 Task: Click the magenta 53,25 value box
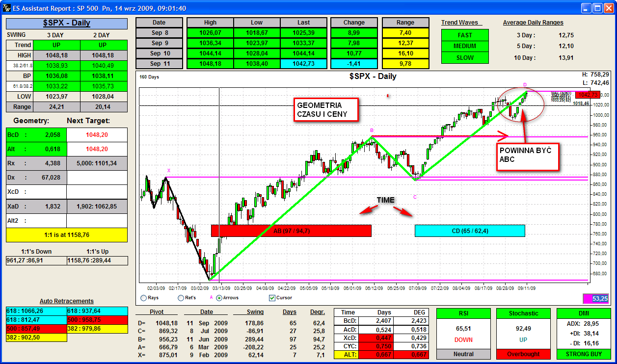click(x=595, y=298)
